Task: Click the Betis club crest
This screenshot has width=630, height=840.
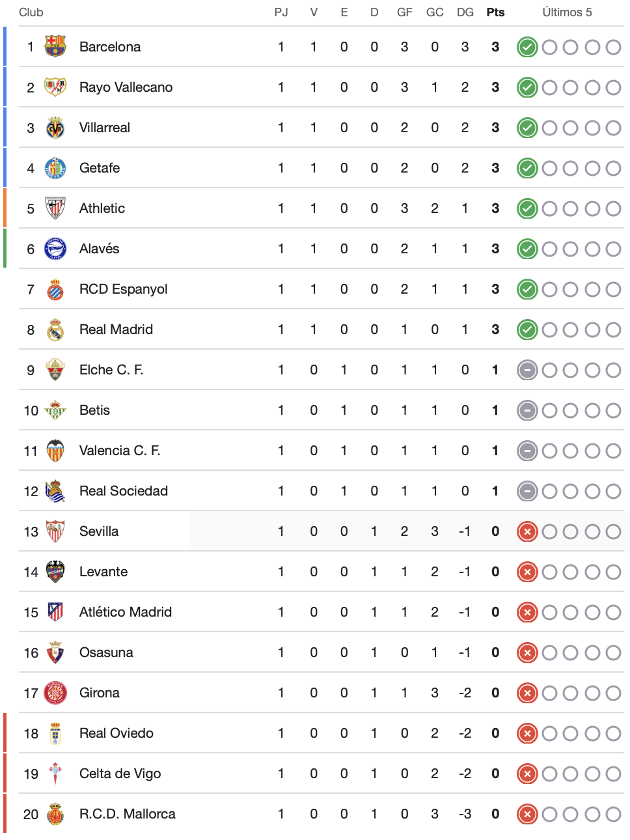Action: point(55,410)
